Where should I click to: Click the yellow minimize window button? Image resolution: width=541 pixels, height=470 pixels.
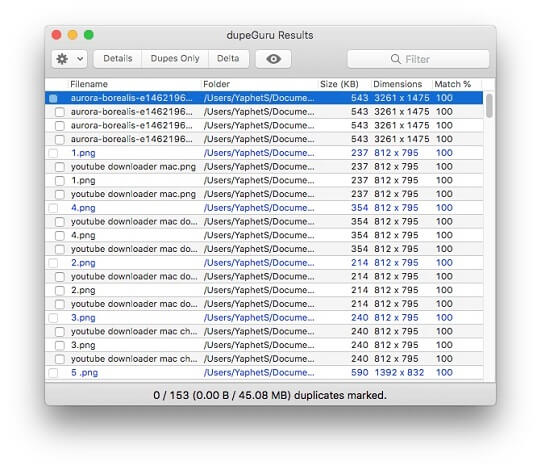72,35
